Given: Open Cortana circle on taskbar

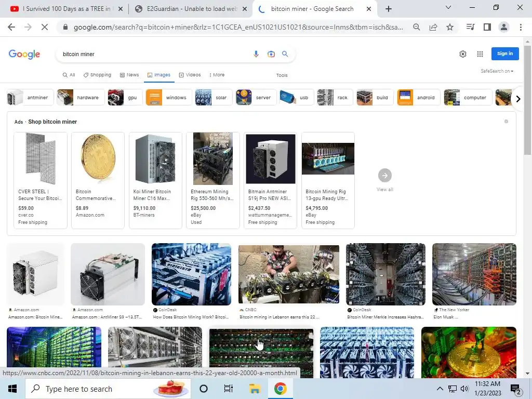Looking at the screenshot, I should pos(204,389).
